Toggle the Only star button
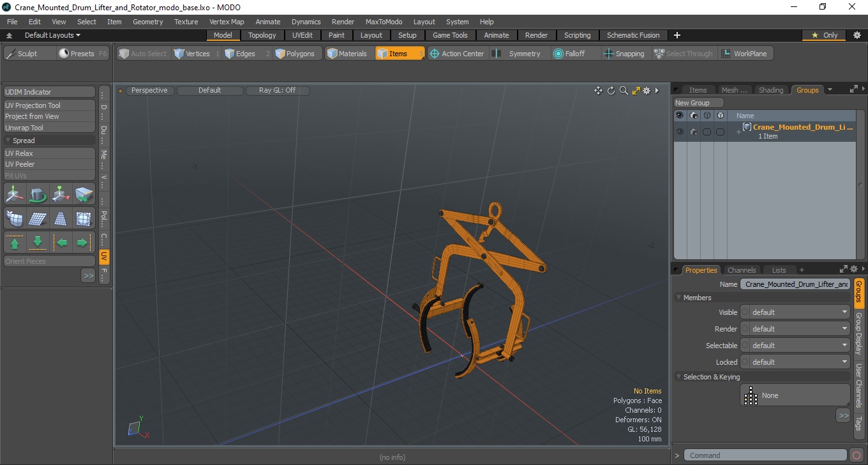Screen dimensions: 868x465 tap(824, 35)
